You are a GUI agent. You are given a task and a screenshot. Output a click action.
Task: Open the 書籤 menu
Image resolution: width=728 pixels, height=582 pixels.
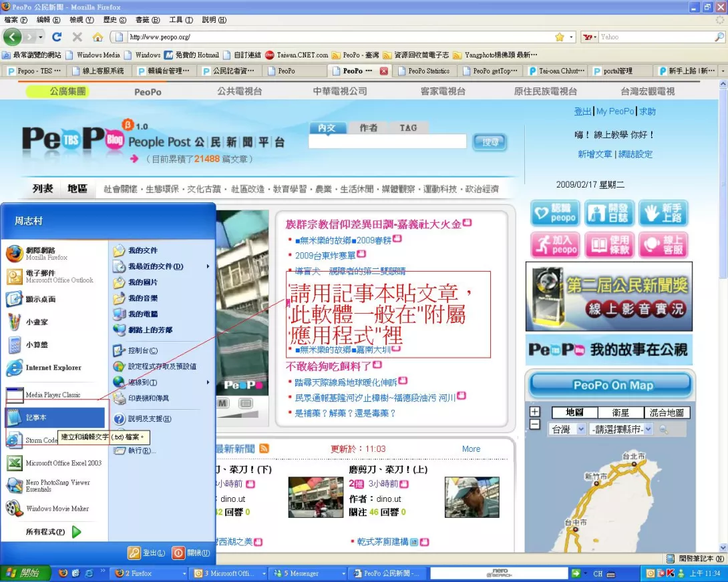tap(148, 20)
